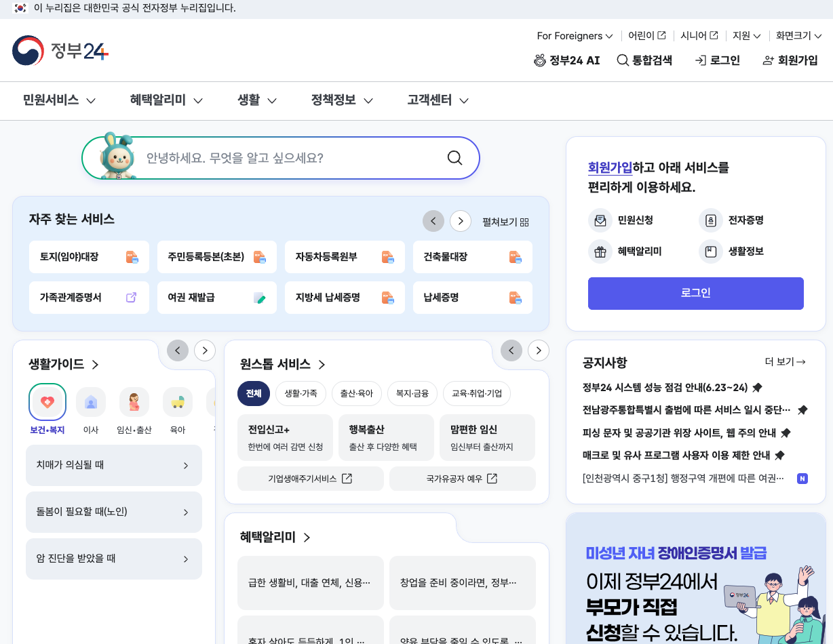This screenshot has height=644, width=833.
Task: Open 가족관계증명서 external service
Action: tap(89, 298)
